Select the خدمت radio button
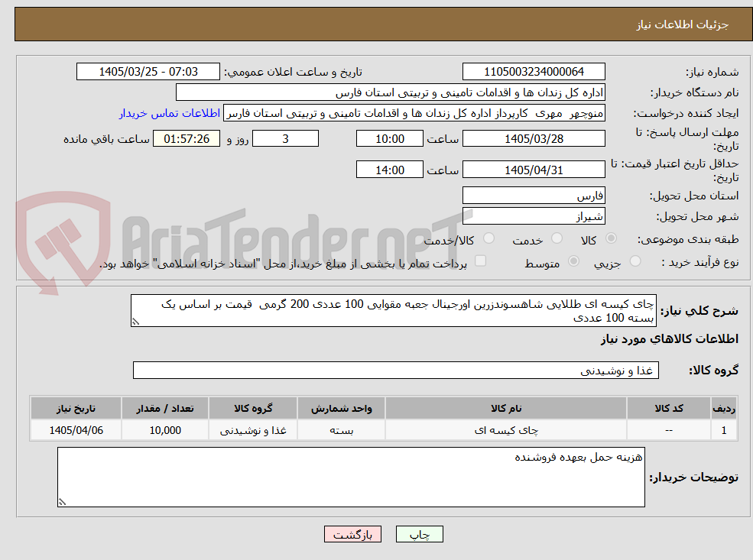Screen dimensions: 753x560 [557, 238]
